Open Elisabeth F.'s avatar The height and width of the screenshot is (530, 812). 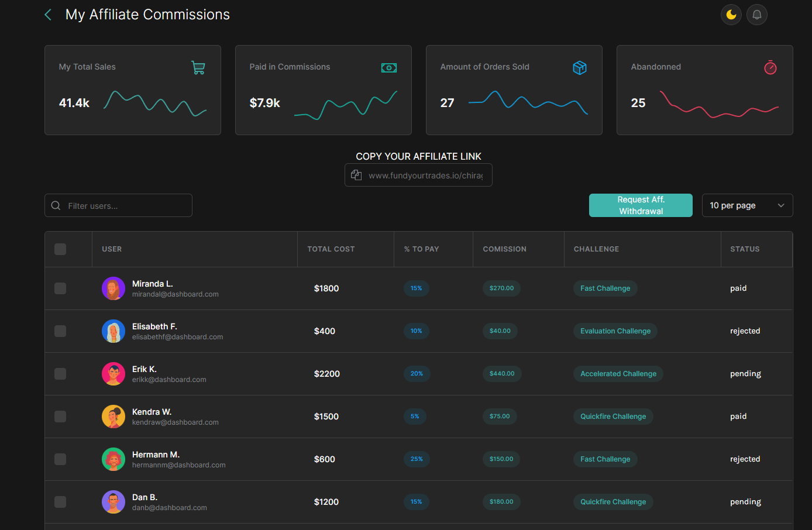point(113,331)
